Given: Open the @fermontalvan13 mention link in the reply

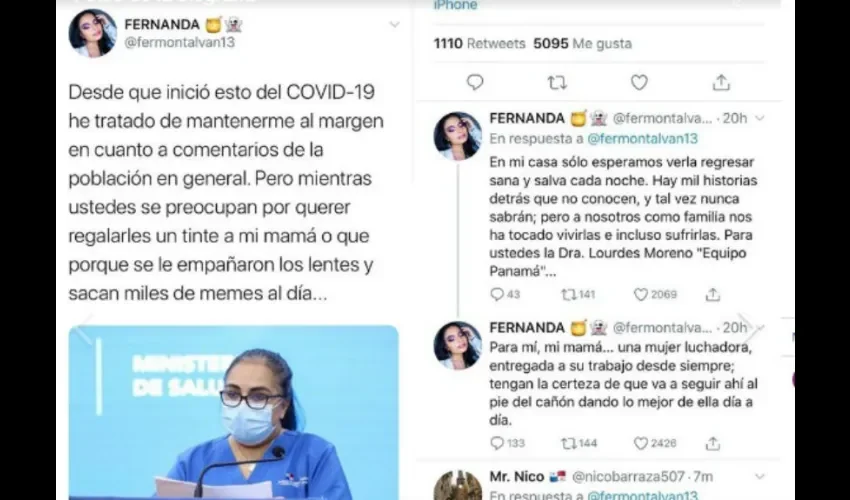Looking at the screenshot, I should 642,139.
